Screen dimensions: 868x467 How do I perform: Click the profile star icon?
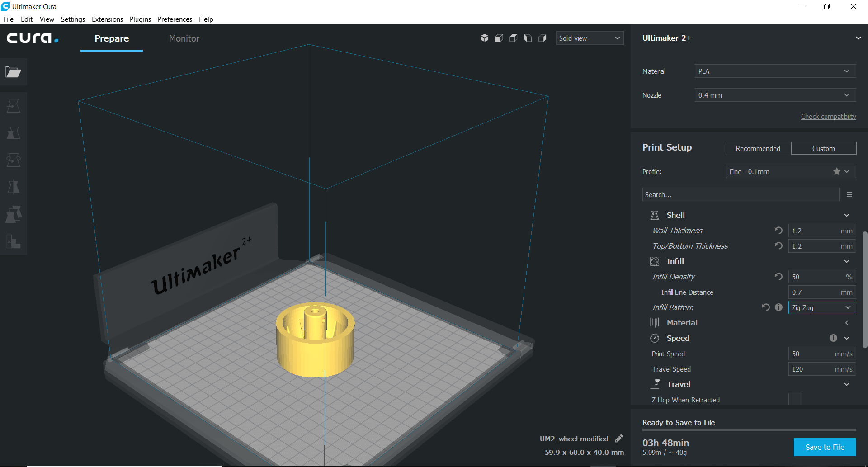point(837,171)
